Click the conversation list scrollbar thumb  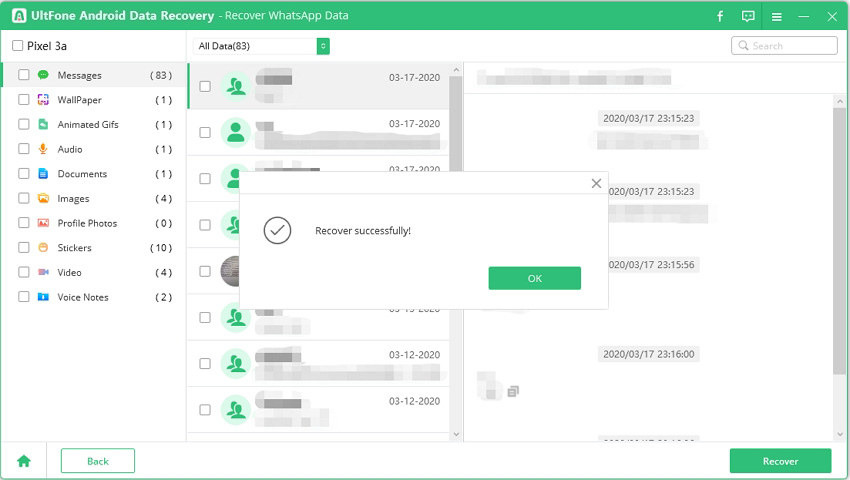click(456, 123)
